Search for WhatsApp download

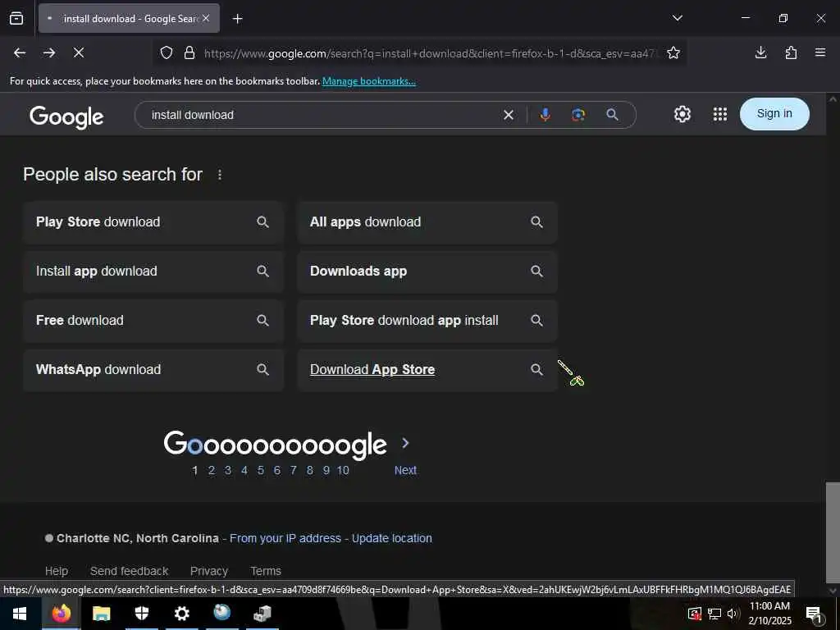click(153, 370)
